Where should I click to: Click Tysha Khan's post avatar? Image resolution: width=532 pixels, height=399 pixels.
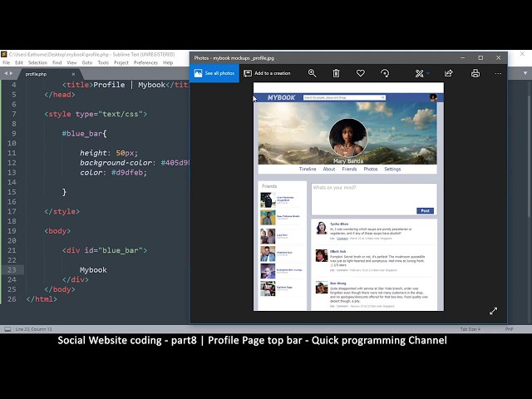point(322,228)
